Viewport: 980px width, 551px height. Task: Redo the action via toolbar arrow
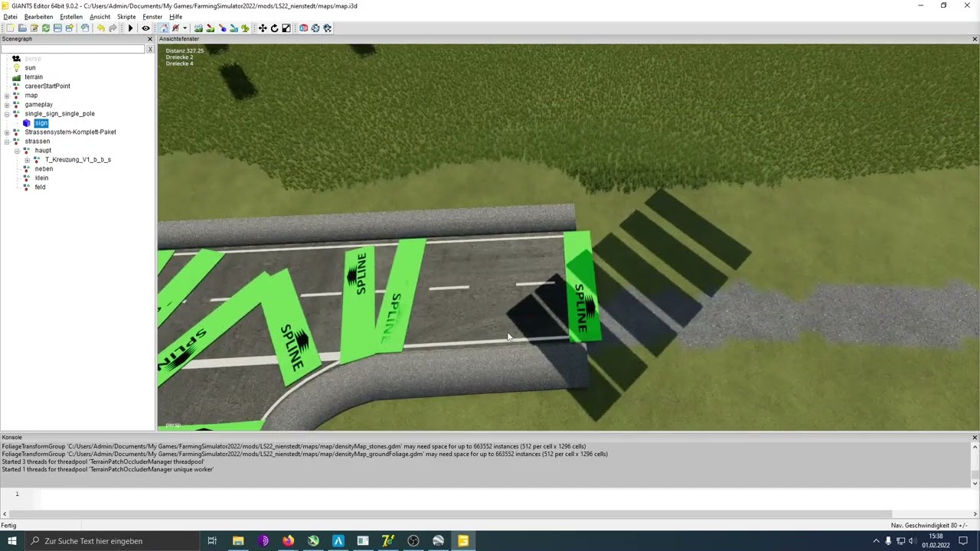[x=113, y=28]
